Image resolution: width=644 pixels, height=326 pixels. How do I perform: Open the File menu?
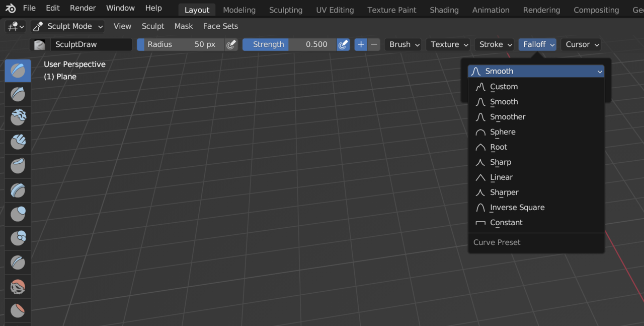point(29,8)
